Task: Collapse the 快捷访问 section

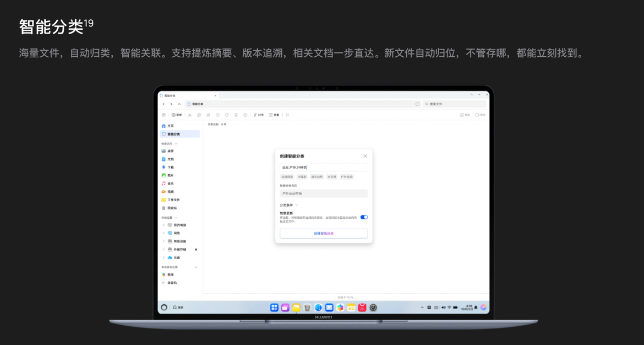Action: click(176, 144)
